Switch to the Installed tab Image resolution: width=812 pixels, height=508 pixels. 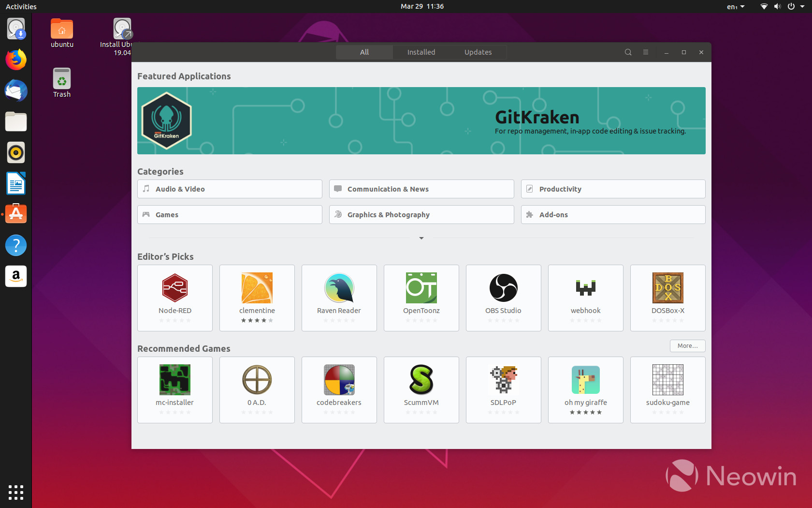[421, 52]
